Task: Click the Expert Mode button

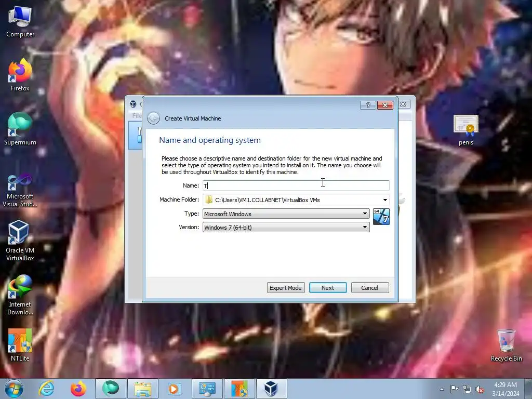Action: pos(286,288)
